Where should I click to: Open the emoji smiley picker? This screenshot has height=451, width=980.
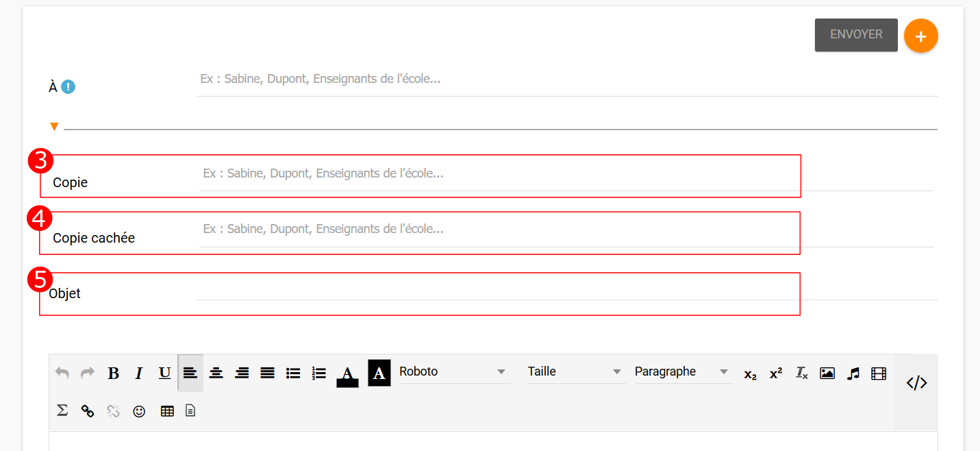139,411
